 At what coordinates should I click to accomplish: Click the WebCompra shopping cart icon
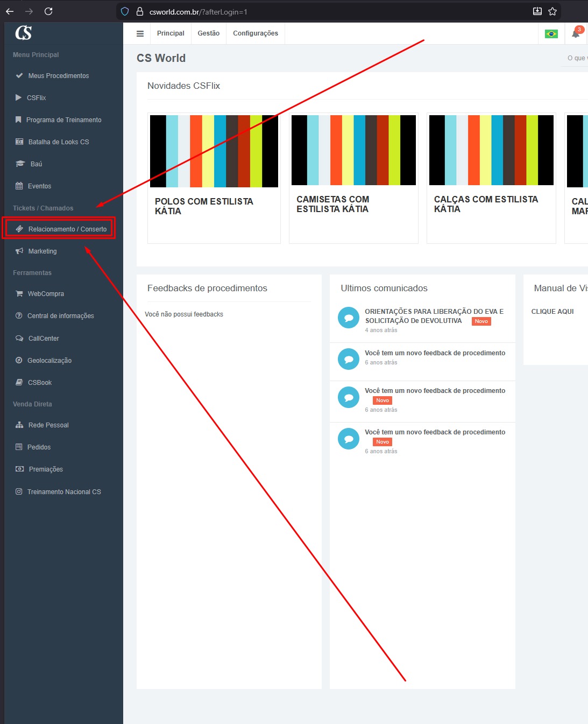pyautogui.click(x=19, y=293)
